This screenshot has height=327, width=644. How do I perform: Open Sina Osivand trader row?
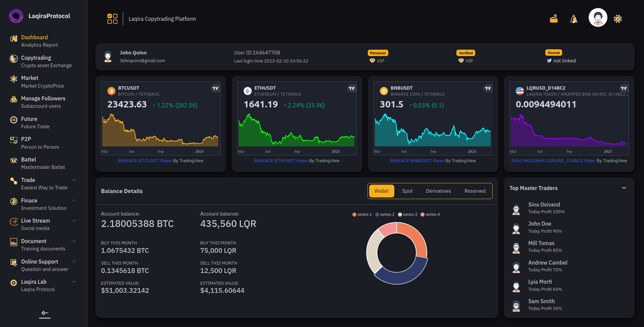[x=568, y=208]
